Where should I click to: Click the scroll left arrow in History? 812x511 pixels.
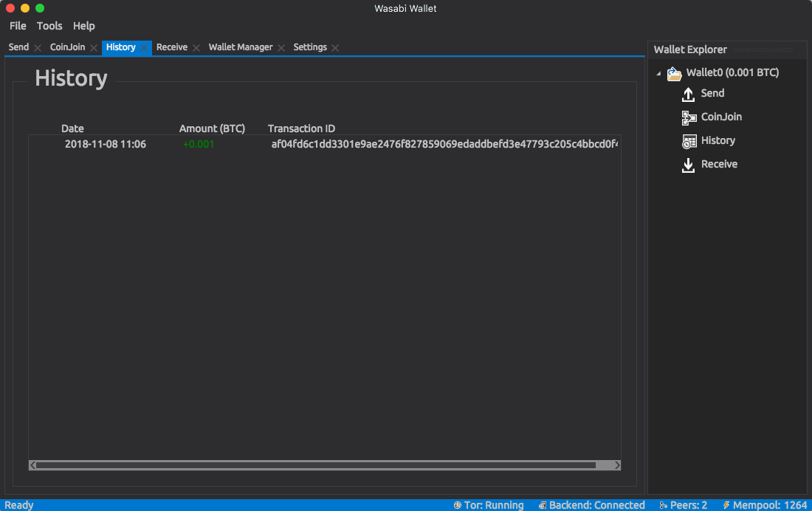pos(32,465)
